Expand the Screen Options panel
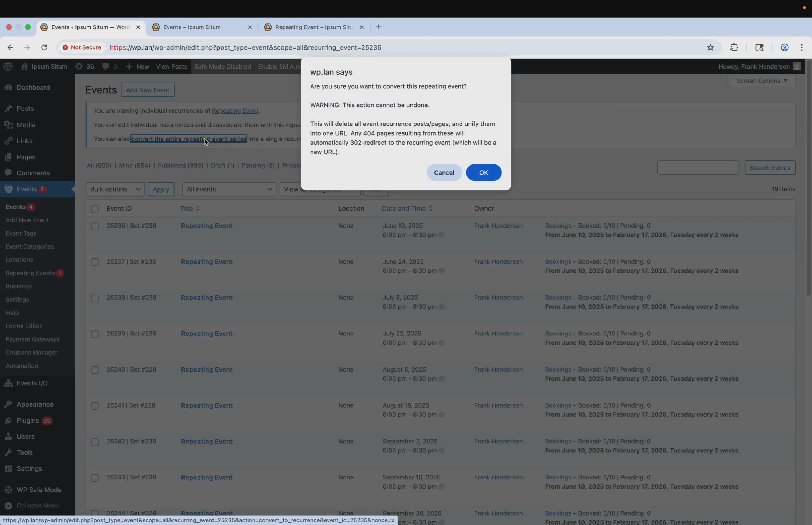This screenshot has width=812, height=525. click(761, 81)
